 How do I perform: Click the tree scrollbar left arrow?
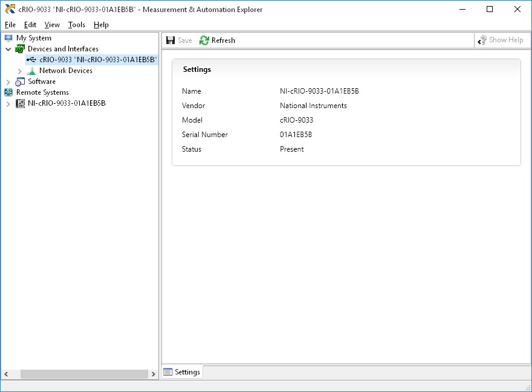(6, 374)
